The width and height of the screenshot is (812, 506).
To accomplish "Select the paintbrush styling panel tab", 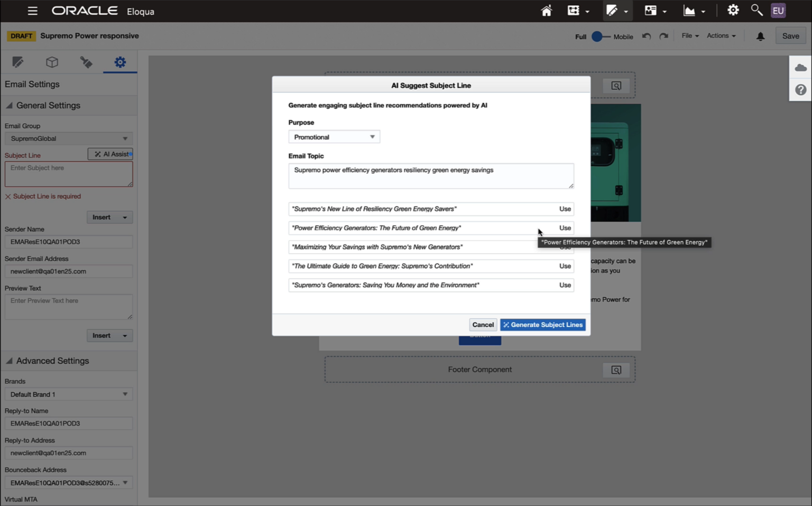I will pyautogui.click(x=86, y=62).
